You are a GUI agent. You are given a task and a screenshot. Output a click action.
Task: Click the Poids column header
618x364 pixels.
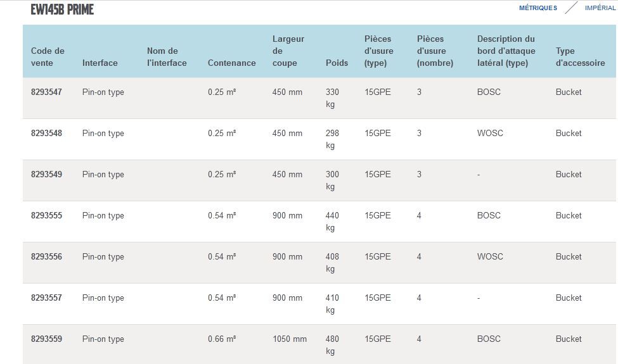337,63
